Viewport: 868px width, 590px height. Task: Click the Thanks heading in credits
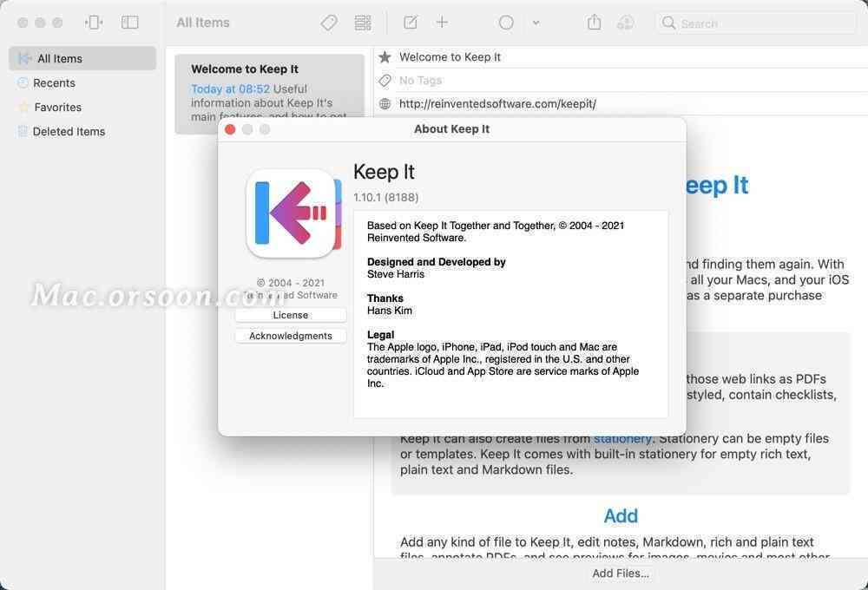[385, 298]
